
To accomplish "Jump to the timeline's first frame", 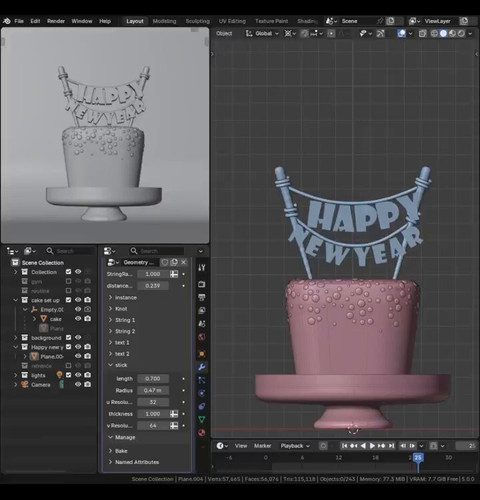I will [345, 446].
